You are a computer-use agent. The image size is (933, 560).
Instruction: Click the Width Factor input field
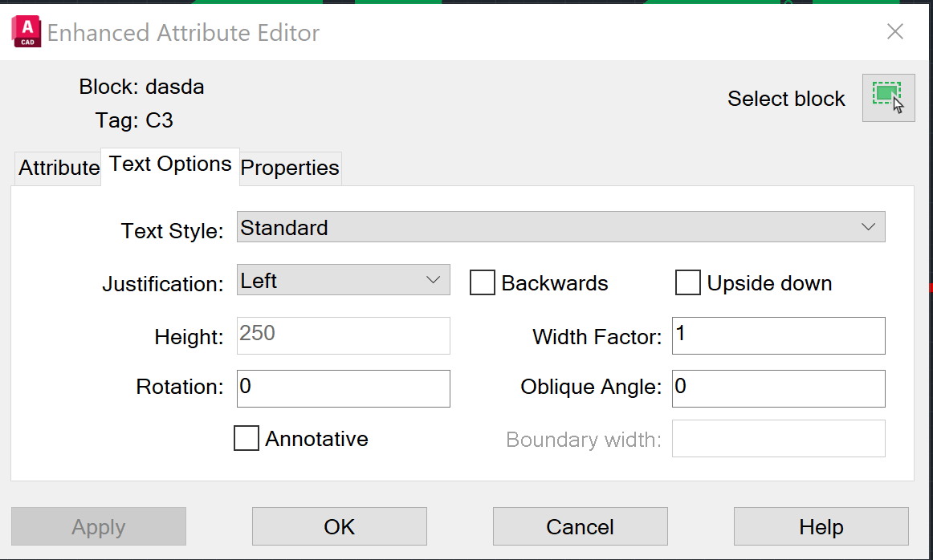(x=777, y=335)
